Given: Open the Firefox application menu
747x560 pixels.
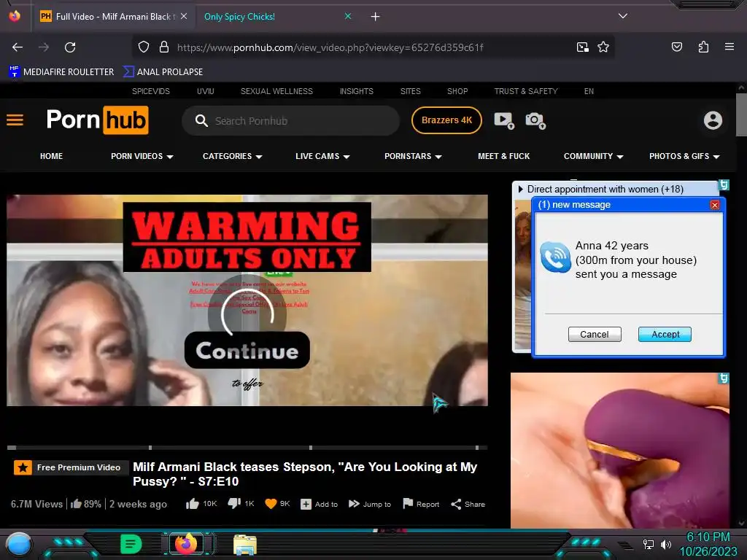Looking at the screenshot, I should coord(729,47).
